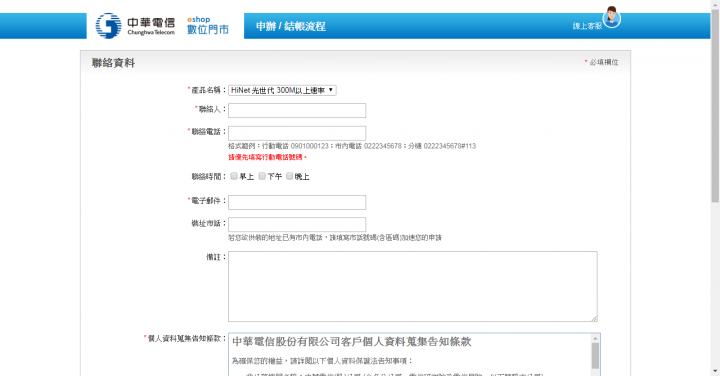720x376 pixels.
Task: Click the 聯絡資料 section heading
Action: pyautogui.click(x=113, y=63)
